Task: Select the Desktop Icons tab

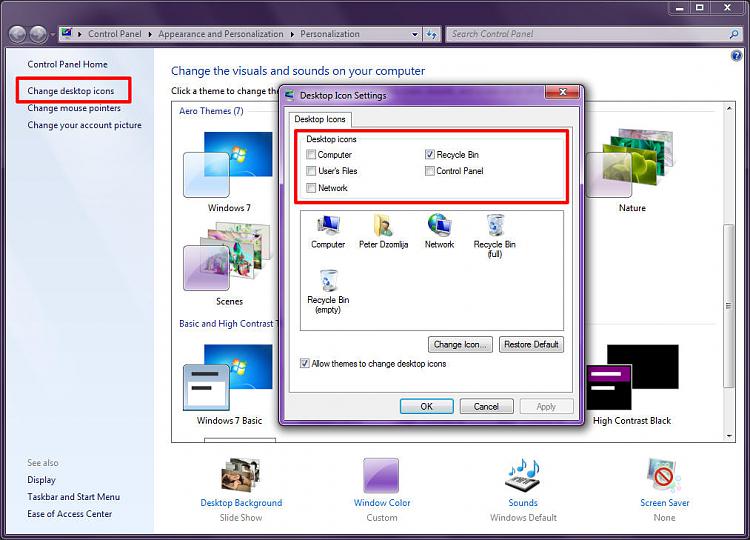Action: pyautogui.click(x=320, y=119)
